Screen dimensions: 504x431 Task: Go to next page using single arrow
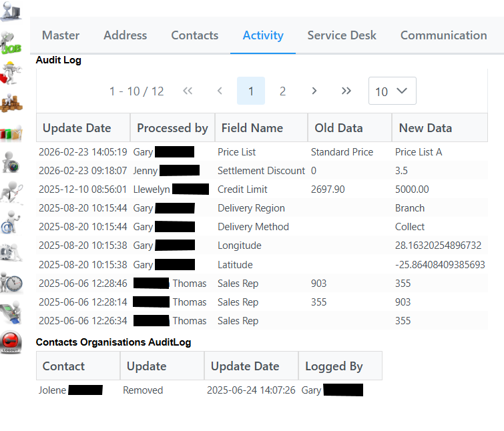(x=314, y=91)
